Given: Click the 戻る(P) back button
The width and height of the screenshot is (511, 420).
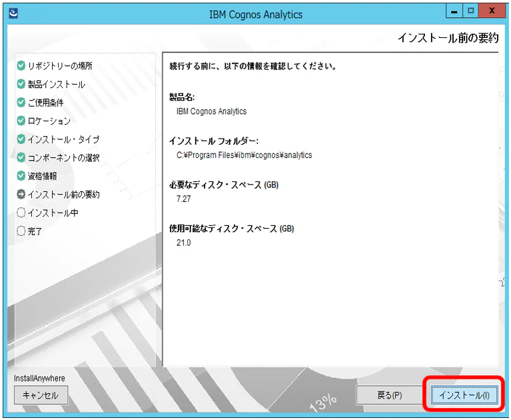Looking at the screenshot, I should 390,395.
